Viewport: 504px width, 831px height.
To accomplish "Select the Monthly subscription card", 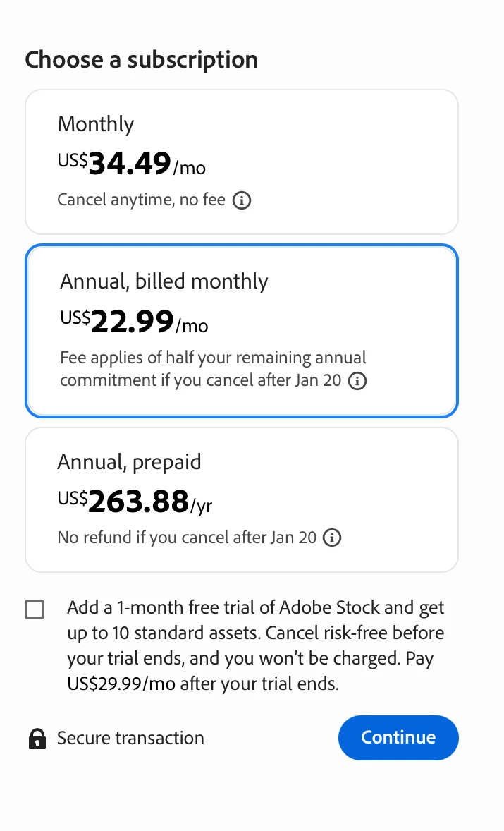I will pos(241,162).
